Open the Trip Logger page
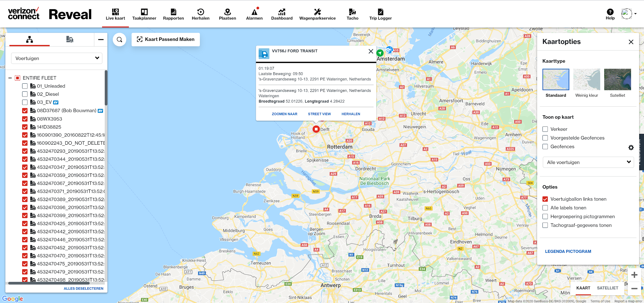The image size is (644, 303). pyautogui.click(x=380, y=14)
